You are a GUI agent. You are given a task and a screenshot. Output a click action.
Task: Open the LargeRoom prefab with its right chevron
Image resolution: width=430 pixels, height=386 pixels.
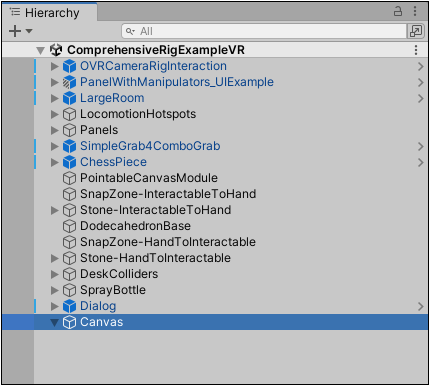pyautogui.click(x=421, y=98)
